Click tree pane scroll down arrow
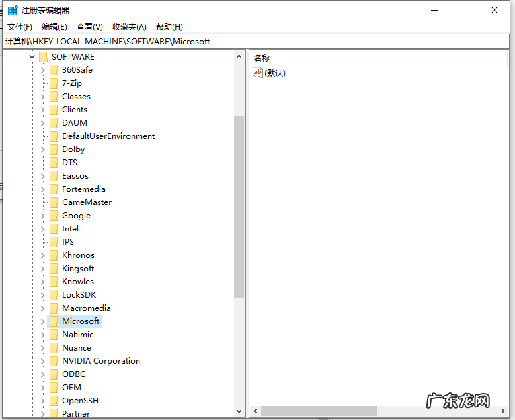This screenshot has width=515, height=420. pyautogui.click(x=239, y=411)
